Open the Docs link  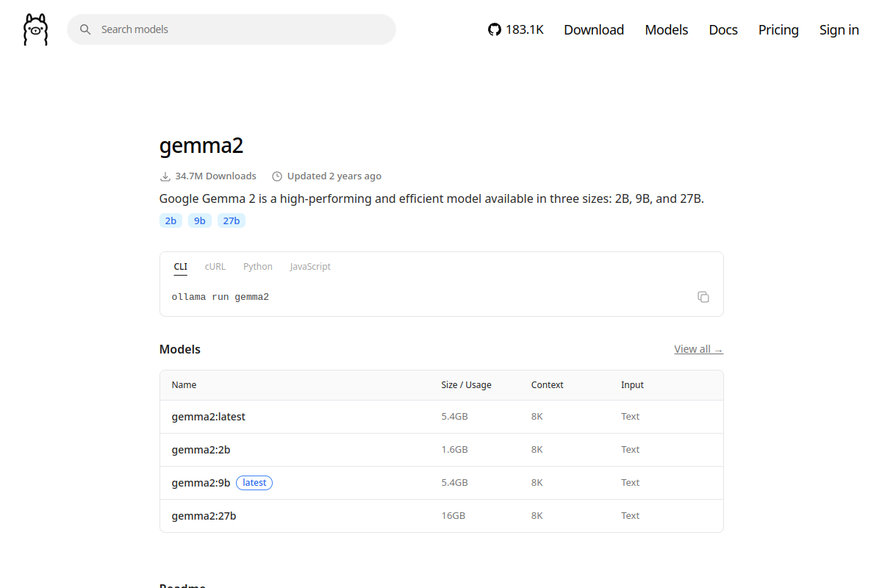pyautogui.click(x=723, y=29)
